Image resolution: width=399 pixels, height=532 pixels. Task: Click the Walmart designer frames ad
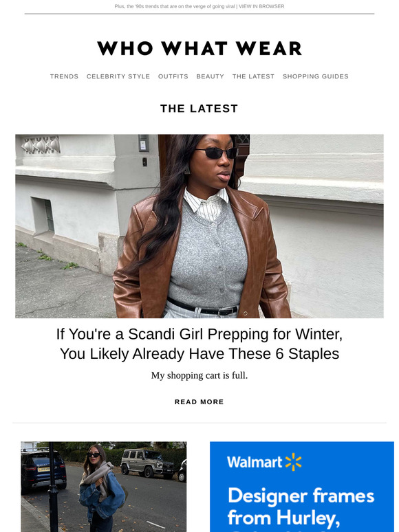(302, 487)
